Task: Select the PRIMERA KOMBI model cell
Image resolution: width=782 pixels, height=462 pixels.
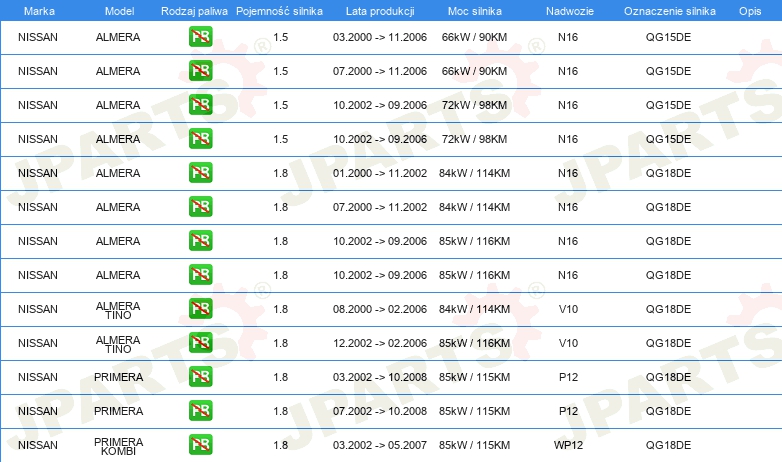Action: click(x=118, y=446)
